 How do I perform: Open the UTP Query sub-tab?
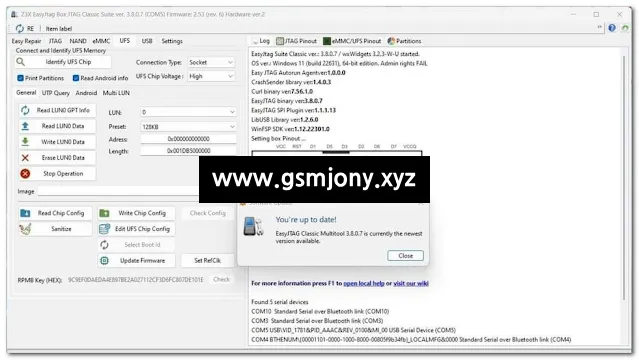pyautogui.click(x=56, y=93)
